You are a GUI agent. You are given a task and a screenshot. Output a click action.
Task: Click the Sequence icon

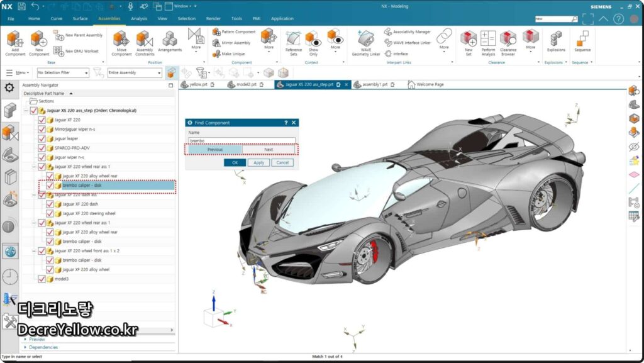pyautogui.click(x=582, y=41)
